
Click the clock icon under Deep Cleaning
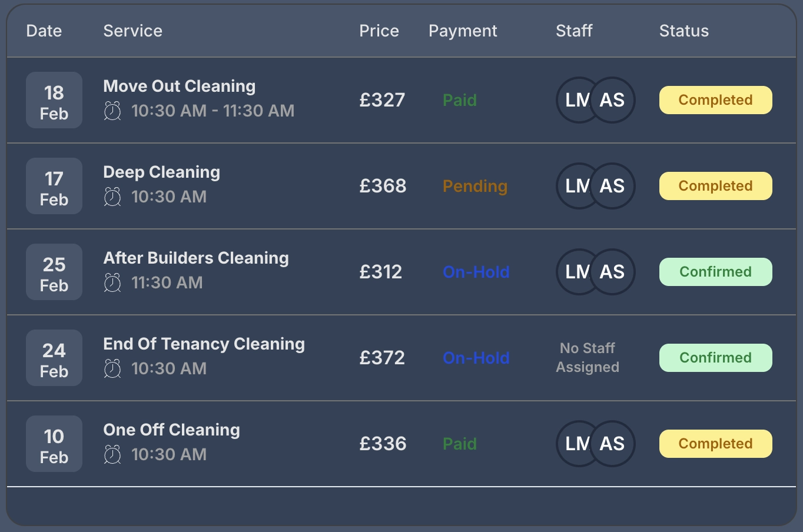[112, 197]
